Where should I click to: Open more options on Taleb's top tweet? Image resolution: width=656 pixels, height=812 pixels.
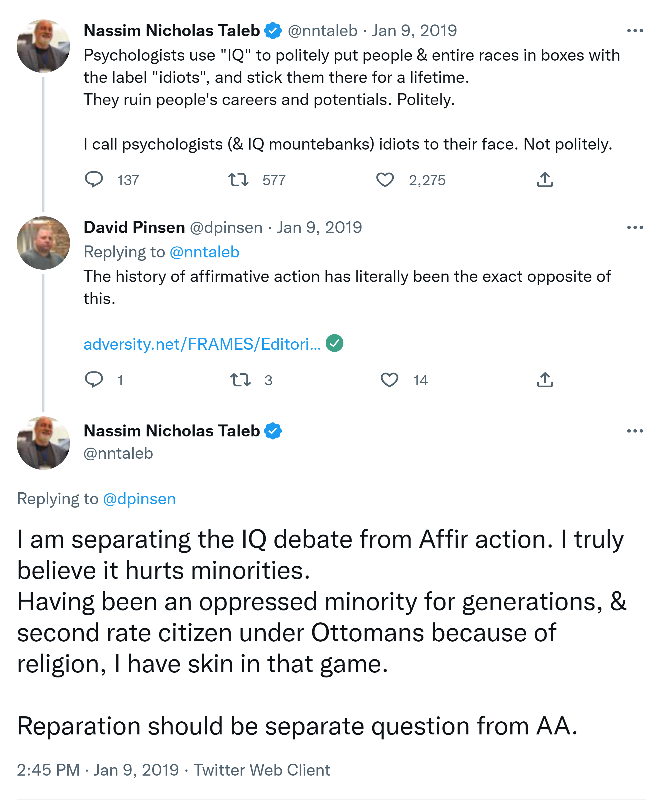(634, 31)
